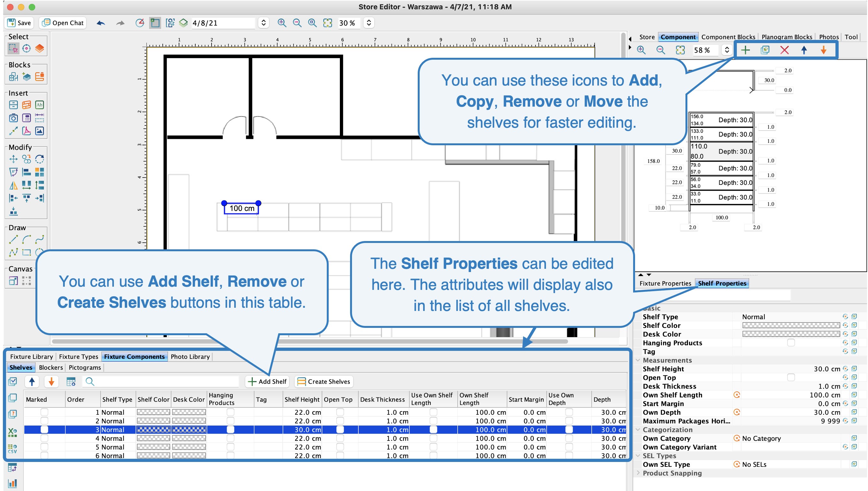The image size is (868, 491).
Task: Toggle Open Top checkbox in shelf row 1
Action: pyautogui.click(x=340, y=412)
